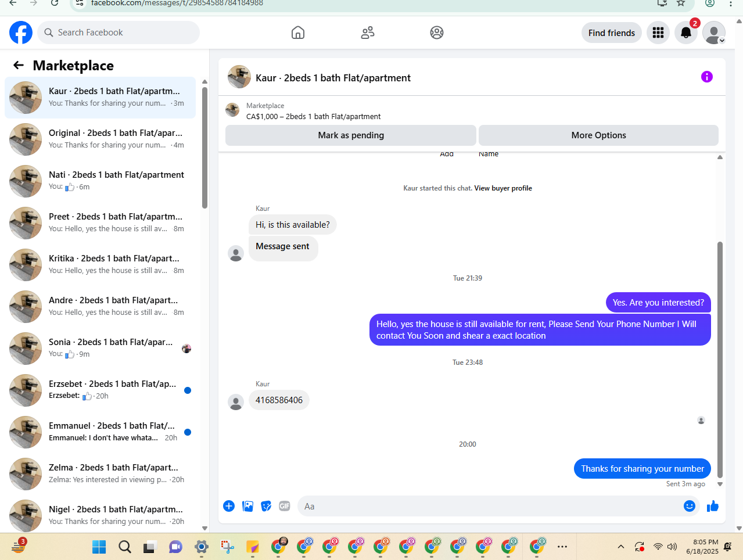The width and height of the screenshot is (743, 560).
Task: Click the conversation list scrollbar
Action: pyautogui.click(x=204, y=147)
